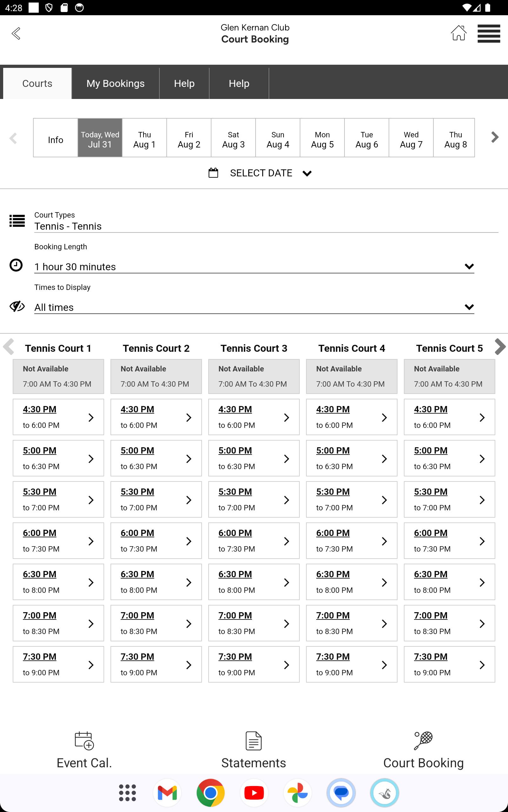This screenshot has height=812, width=508.
Task: Click the Times to Display eye icon
Action: (17, 306)
